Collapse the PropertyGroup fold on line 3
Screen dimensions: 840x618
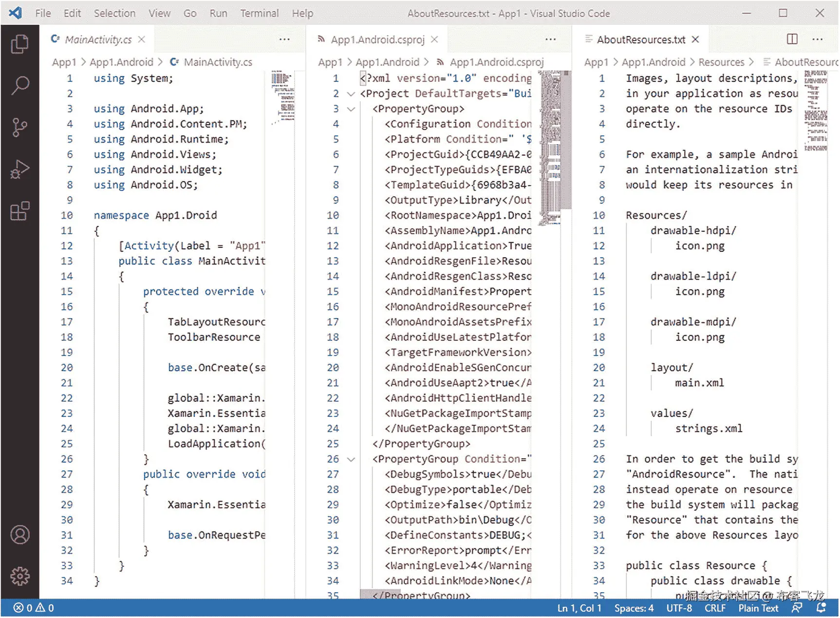pos(351,109)
